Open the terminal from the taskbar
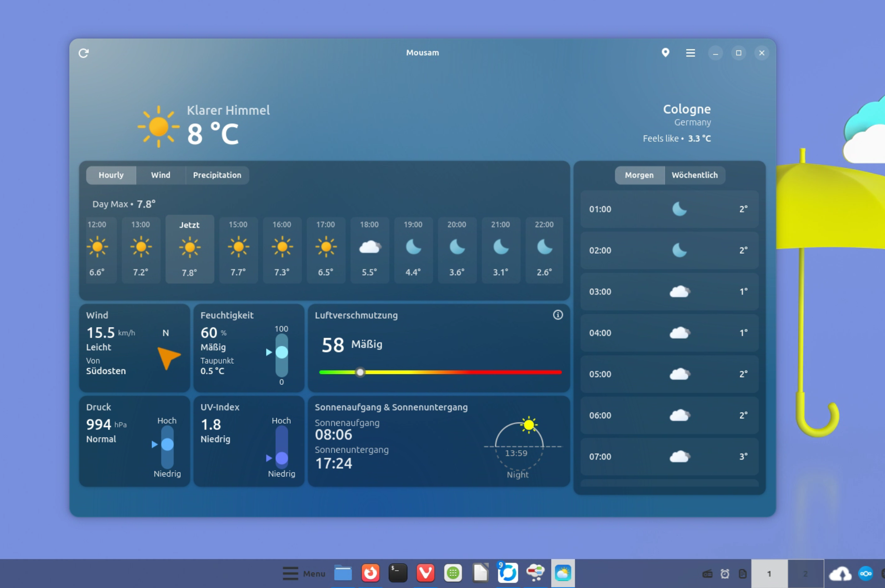This screenshot has height=588, width=885. [x=398, y=573]
